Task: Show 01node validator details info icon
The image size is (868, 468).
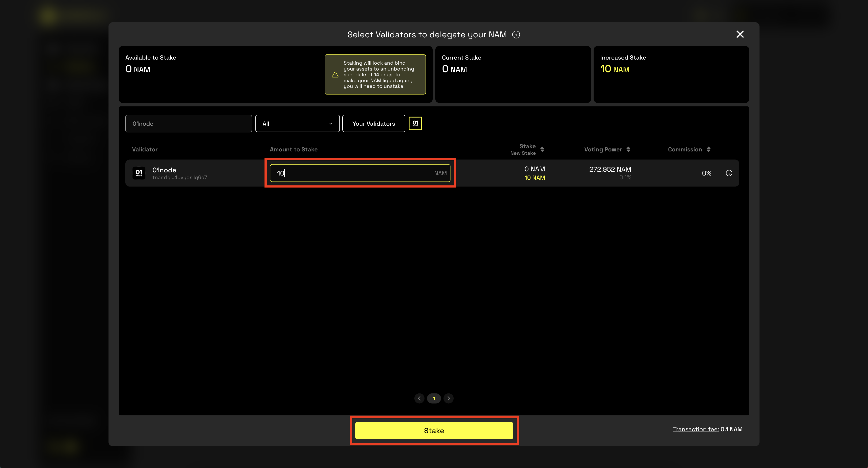Action: 729,173
